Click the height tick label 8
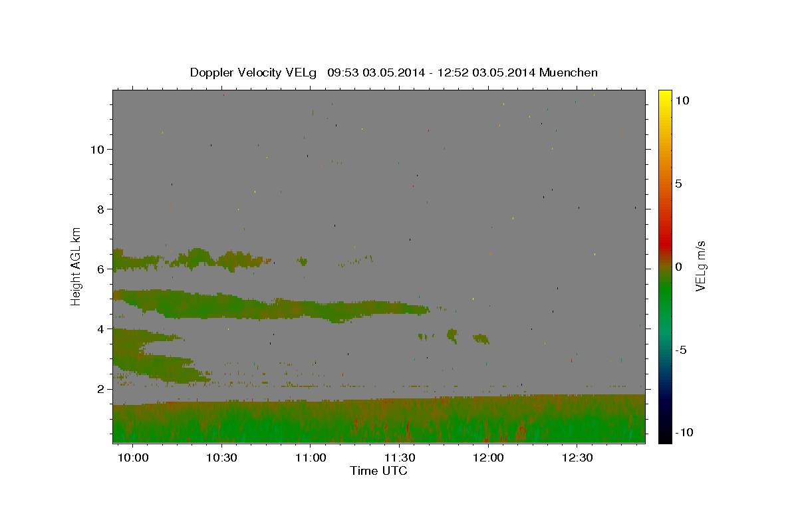 (102, 209)
